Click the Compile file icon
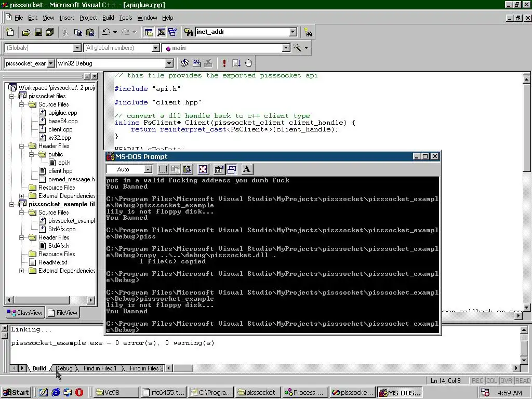The width and height of the screenshot is (532, 399). (184, 63)
